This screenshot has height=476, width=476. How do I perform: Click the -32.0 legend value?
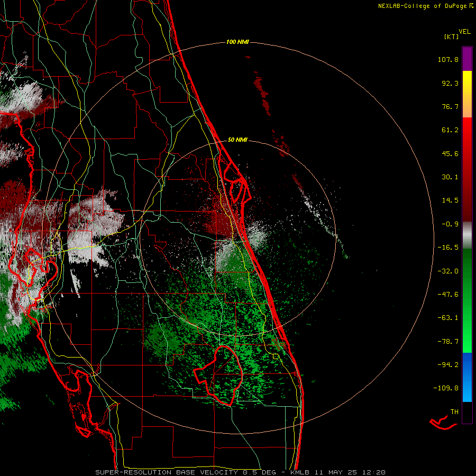pos(448,271)
